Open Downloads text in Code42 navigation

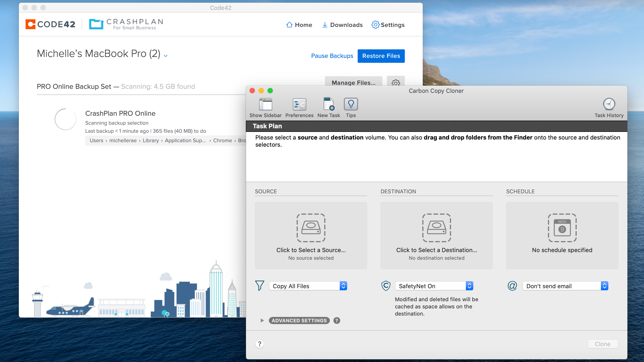pyautogui.click(x=346, y=25)
